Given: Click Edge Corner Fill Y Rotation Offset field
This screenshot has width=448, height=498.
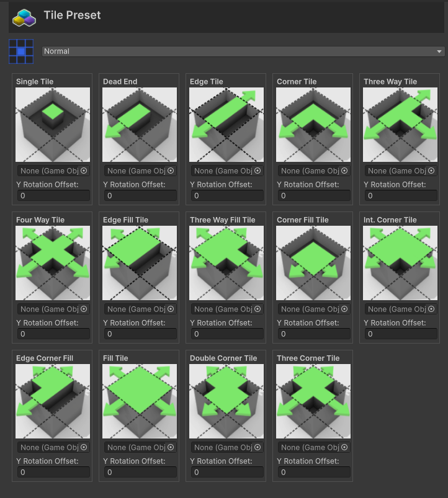Looking at the screenshot, I should point(53,473).
